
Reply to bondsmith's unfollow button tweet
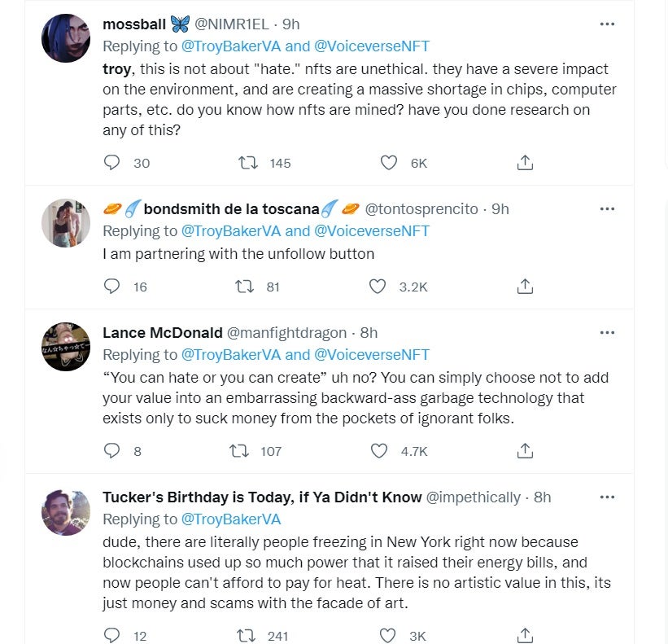point(112,287)
